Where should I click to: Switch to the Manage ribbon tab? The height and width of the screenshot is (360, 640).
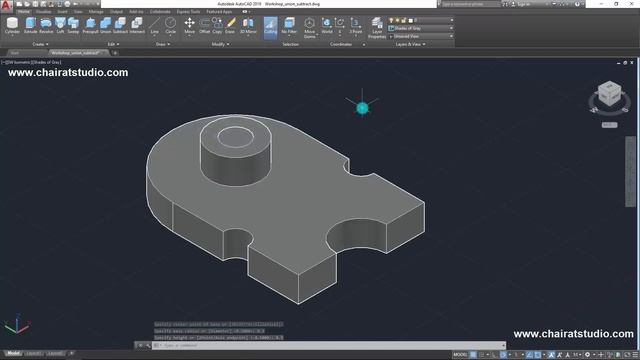pyautogui.click(x=96, y=12)
